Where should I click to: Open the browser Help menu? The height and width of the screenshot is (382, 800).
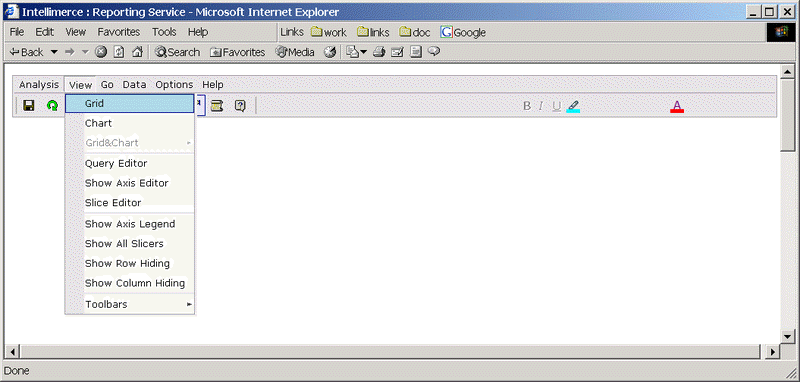pyautogui.click(x=197, y=32)
